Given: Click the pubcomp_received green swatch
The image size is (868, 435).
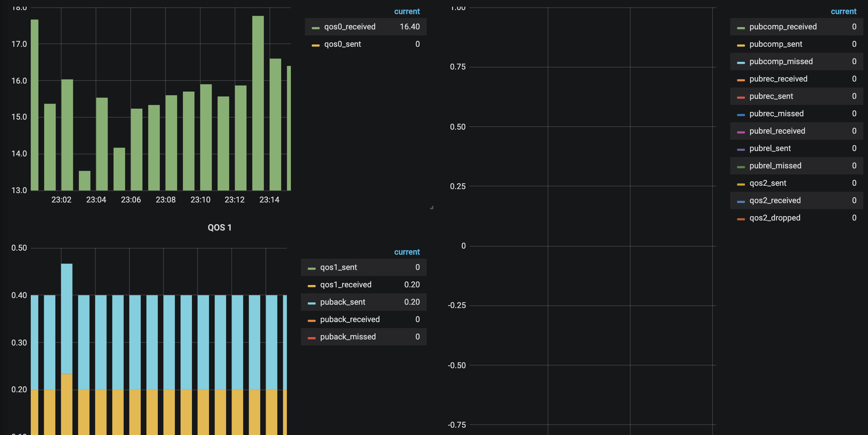Looking at the screenshot, I should point(741,28).
